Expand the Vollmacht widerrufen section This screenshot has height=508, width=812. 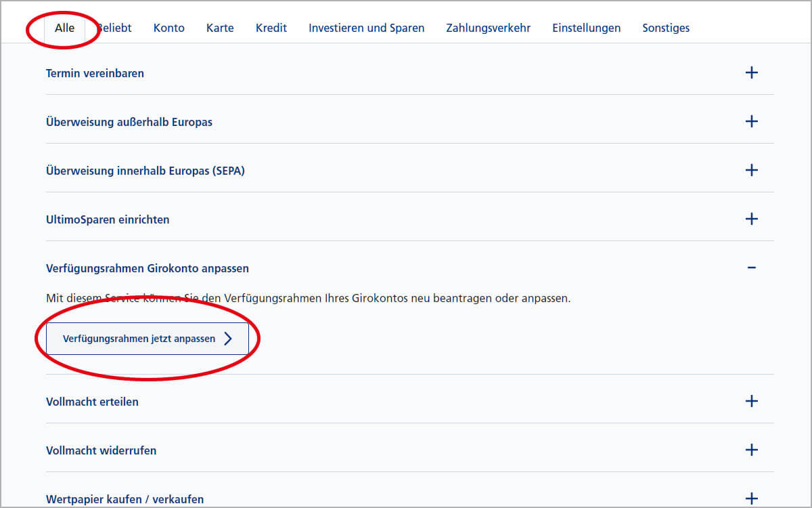pos(751,450)
